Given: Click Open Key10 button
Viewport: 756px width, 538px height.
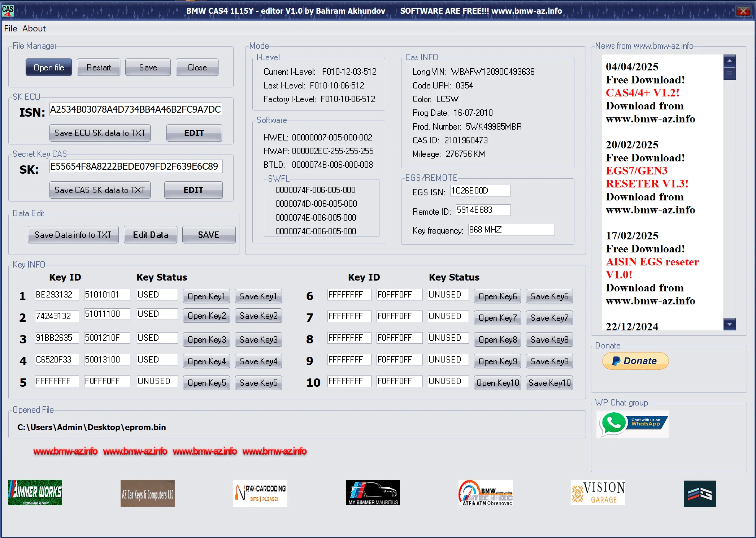Looking at the screenshot, I should coord(498,383).
